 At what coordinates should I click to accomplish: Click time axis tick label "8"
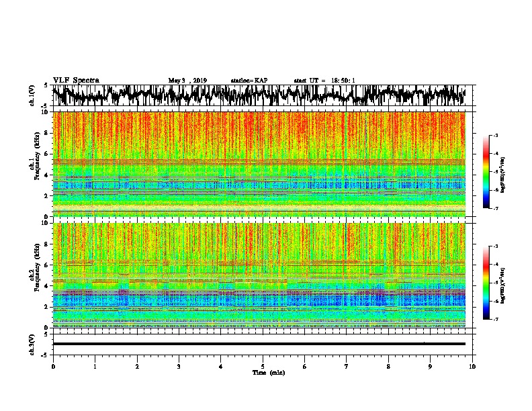388,367
